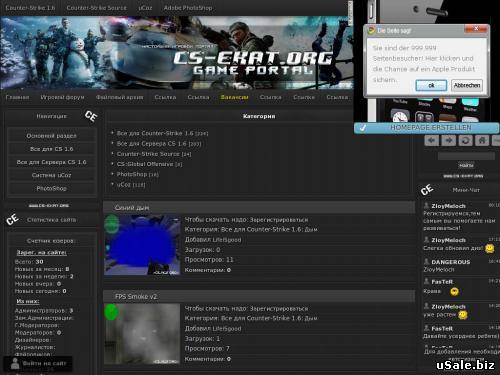
Task: Open Adobe PhotoShop top menu item
Action: click(188, 8)
